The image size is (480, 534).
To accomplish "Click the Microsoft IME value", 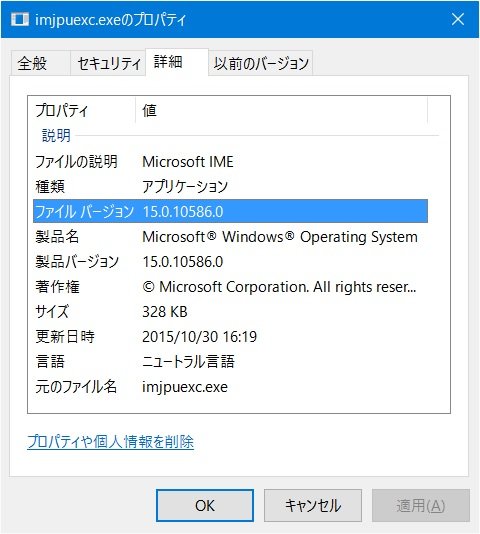I will 188,161.
